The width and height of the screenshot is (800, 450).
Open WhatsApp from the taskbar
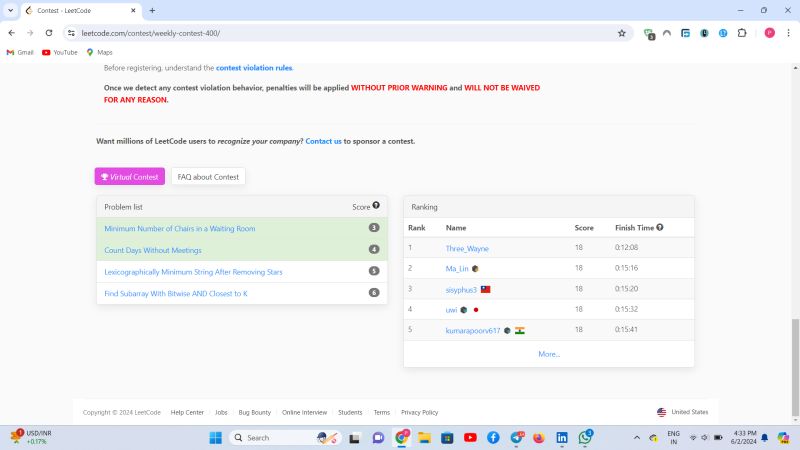click(585, 437)
